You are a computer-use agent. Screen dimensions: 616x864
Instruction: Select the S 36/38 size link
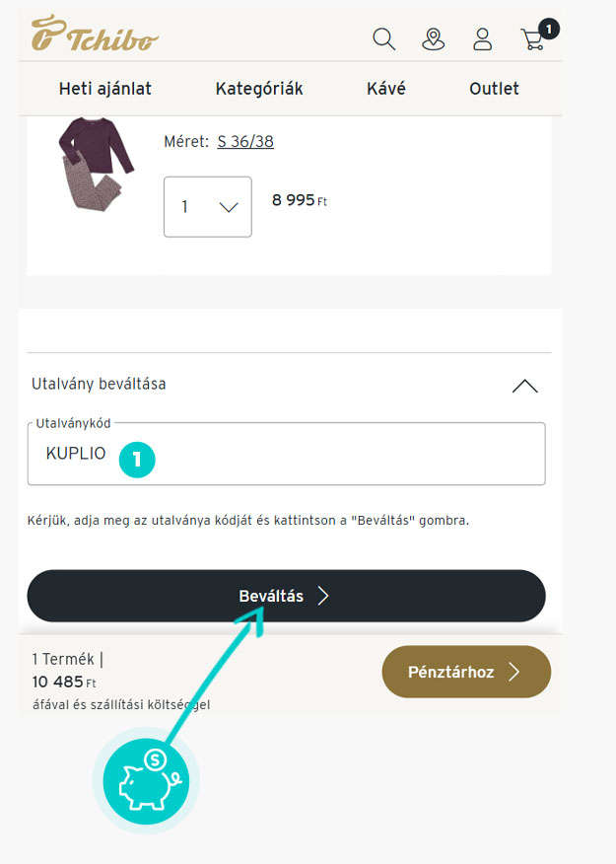tap(245, 142)
